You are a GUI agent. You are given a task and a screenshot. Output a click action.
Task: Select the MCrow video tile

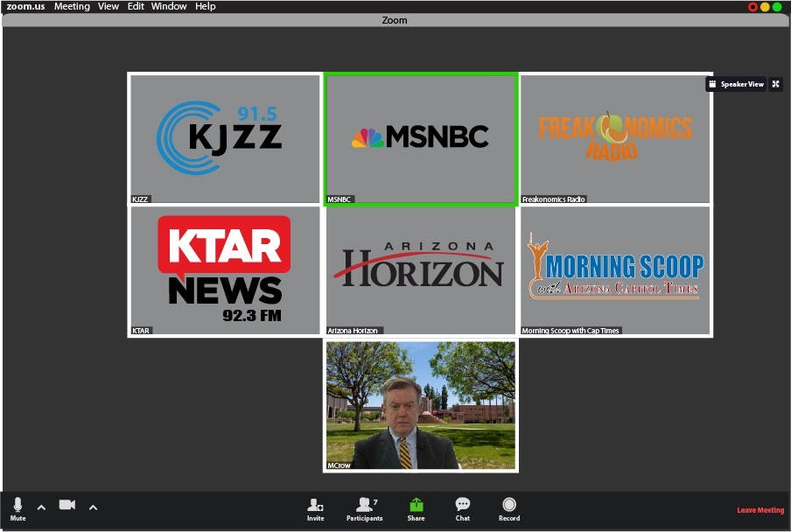420,406
